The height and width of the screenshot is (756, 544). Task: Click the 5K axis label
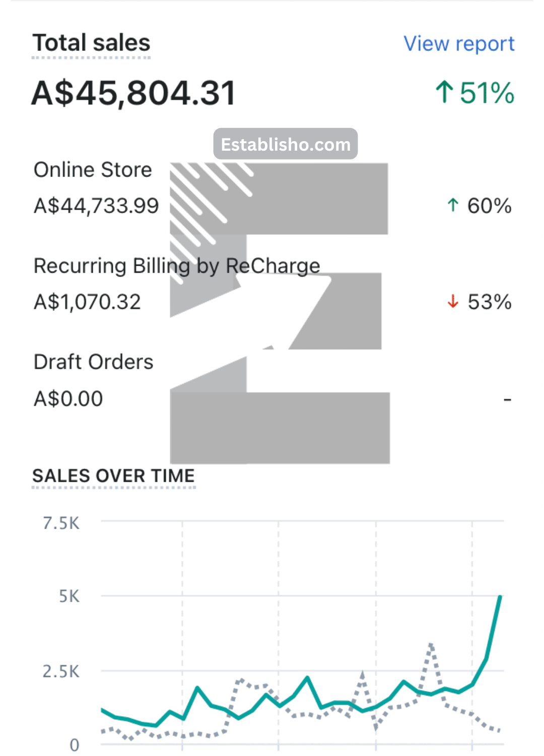69,597
